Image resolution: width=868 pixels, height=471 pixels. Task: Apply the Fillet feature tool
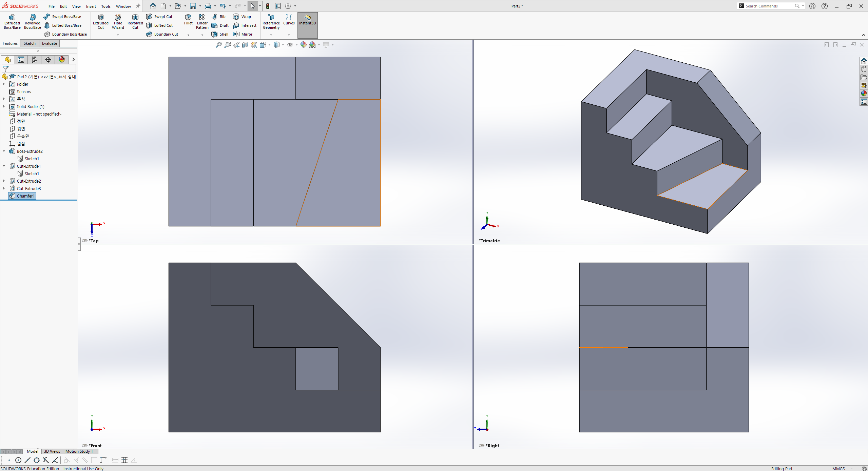188,20
